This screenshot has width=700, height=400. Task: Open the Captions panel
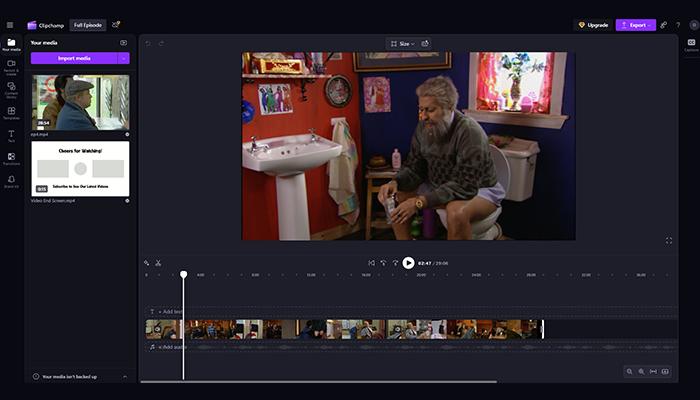[x=691, y=45]
